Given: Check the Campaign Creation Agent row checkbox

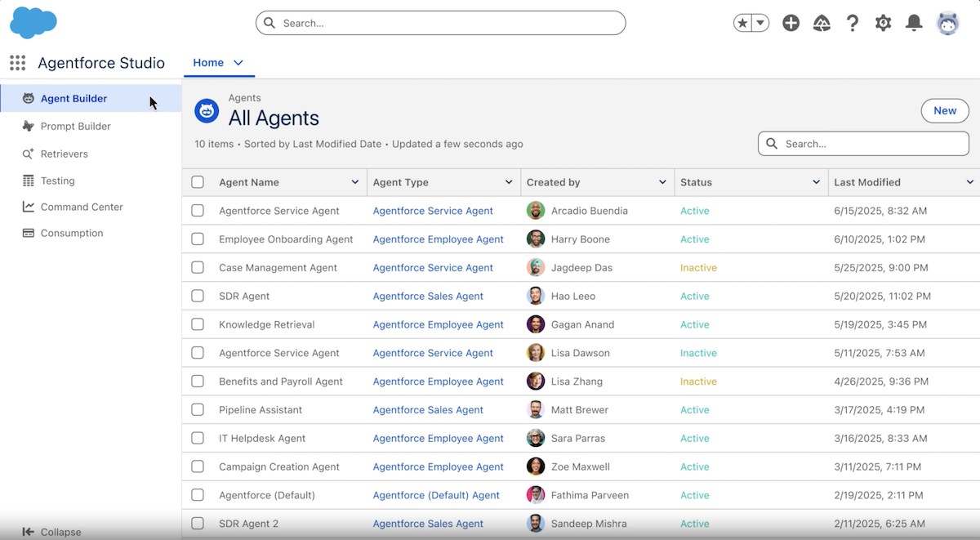Looking at the screenshot, I should [x=198, y=466].
